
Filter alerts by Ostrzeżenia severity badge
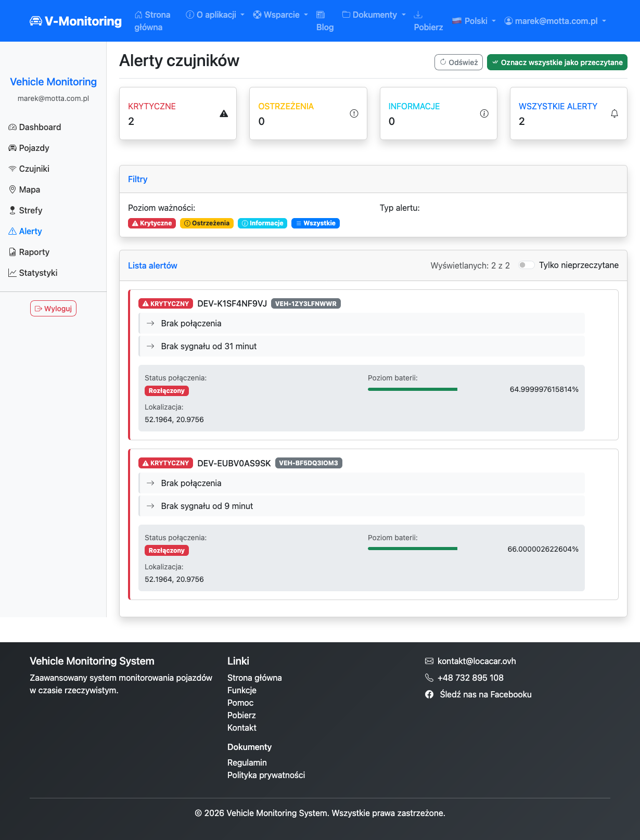(207, 223)
